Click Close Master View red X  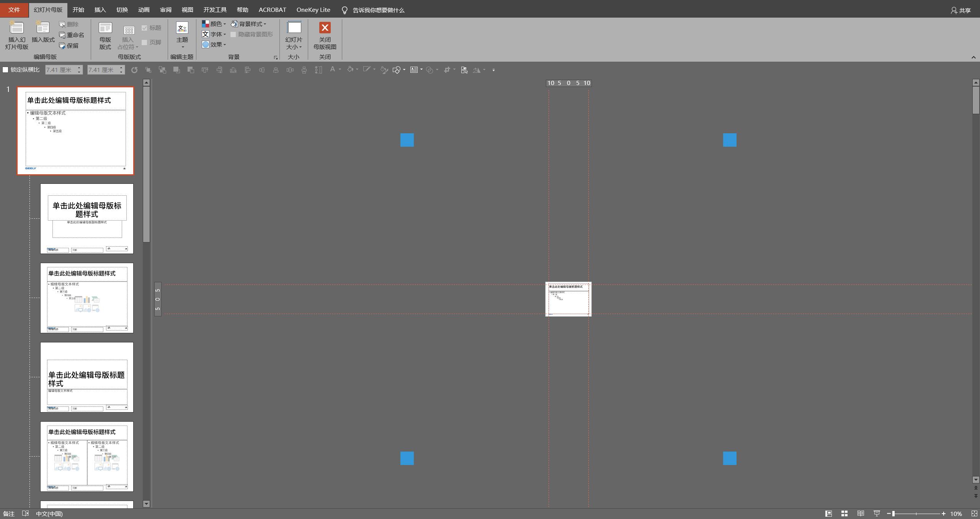pyautogui.click(x=325, y=28)
